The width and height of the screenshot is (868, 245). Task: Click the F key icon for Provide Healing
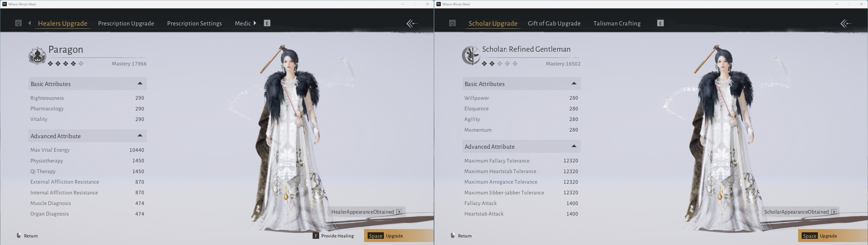316,236
